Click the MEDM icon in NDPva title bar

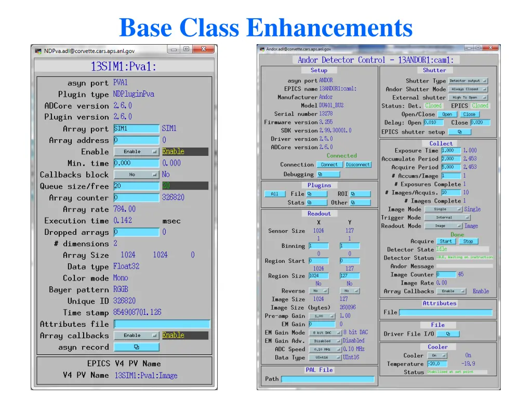click(38, 49)
